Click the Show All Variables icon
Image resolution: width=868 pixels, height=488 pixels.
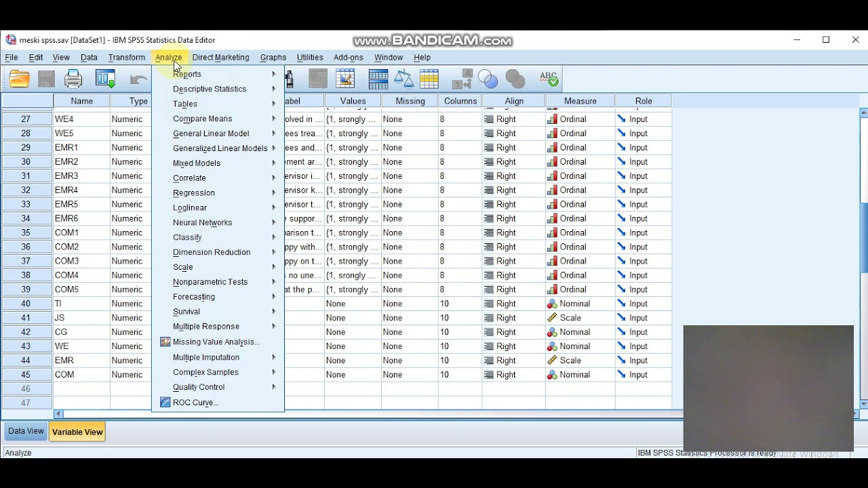[515, 79]
